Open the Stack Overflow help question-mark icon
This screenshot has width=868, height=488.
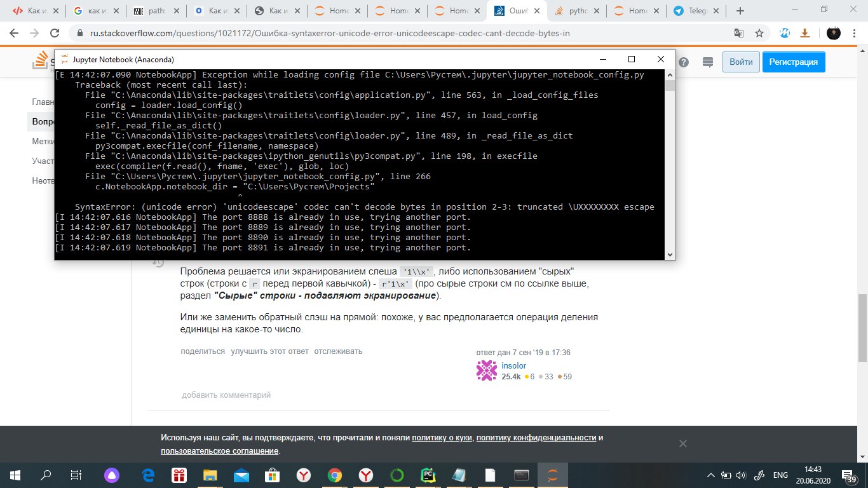point(684,62)
